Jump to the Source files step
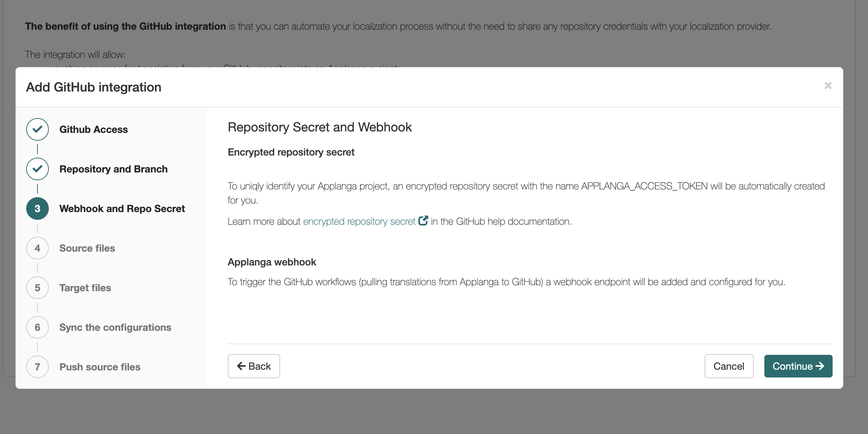868x434 pixels. (87, 248)
